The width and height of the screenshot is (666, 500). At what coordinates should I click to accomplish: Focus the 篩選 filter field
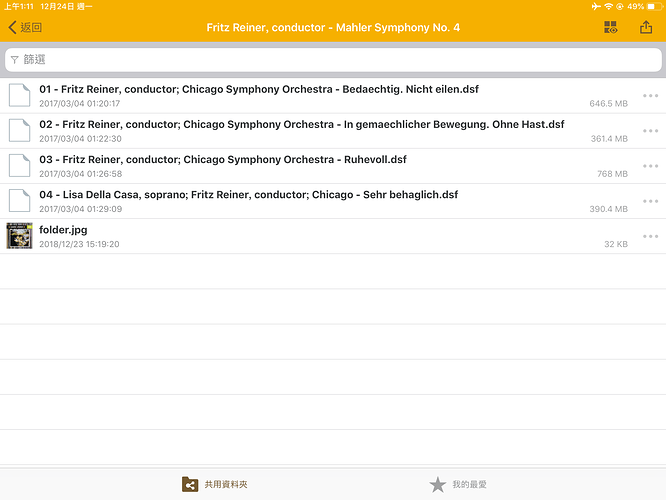[333, 59]
